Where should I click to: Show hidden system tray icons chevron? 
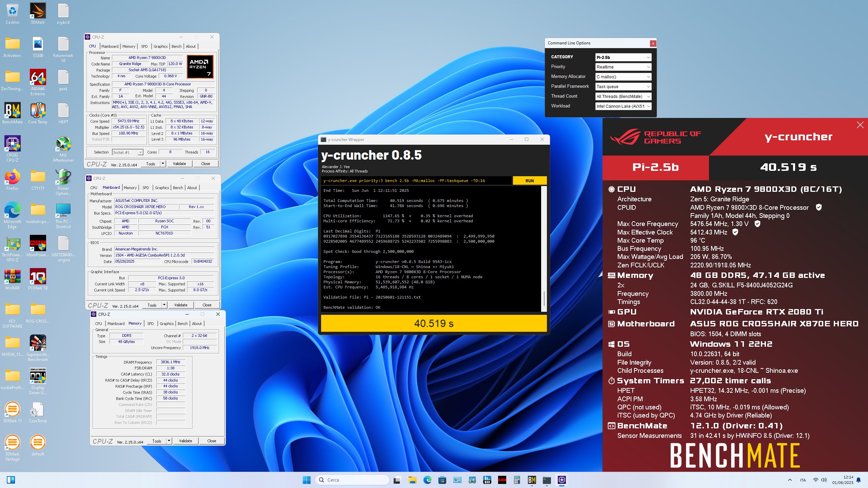(x=790, y=480)
